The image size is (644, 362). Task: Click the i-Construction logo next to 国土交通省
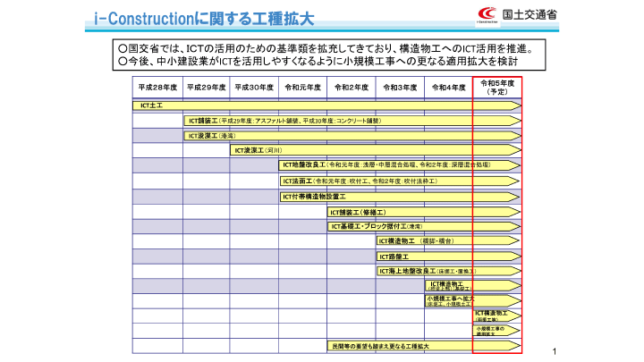tap(487, 15)
